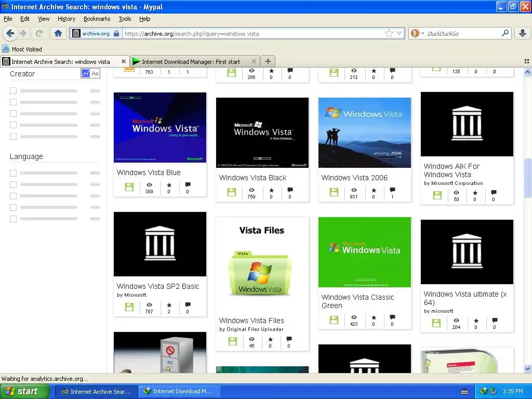Open the Home page icon
Screen dimensions: 532x399
58,33
